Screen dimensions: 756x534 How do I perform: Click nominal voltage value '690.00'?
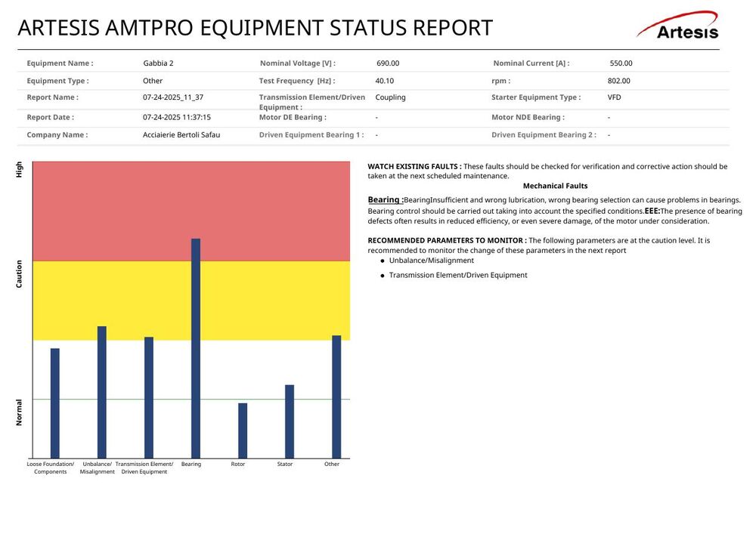pyautogui.click(x=388, y=63)
